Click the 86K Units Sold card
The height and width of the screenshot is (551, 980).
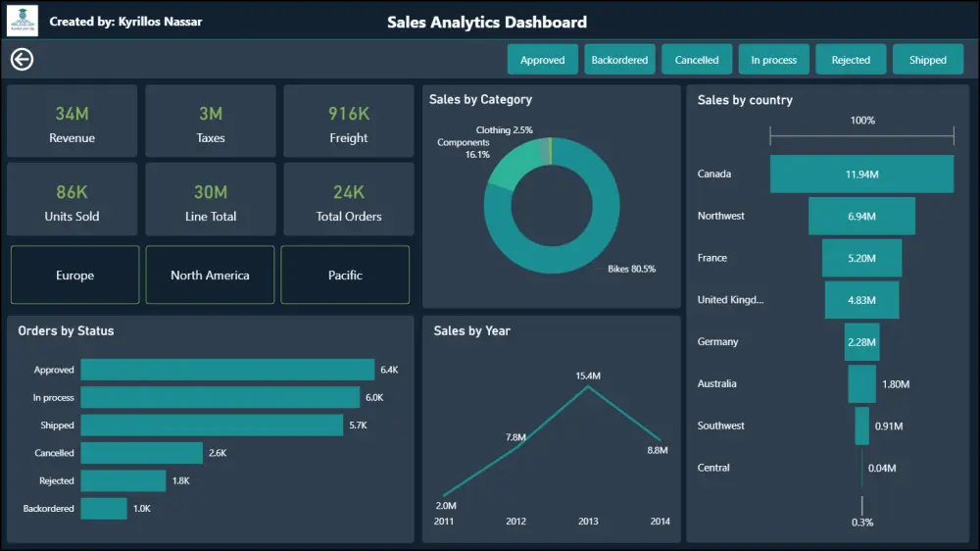point(72,199)
